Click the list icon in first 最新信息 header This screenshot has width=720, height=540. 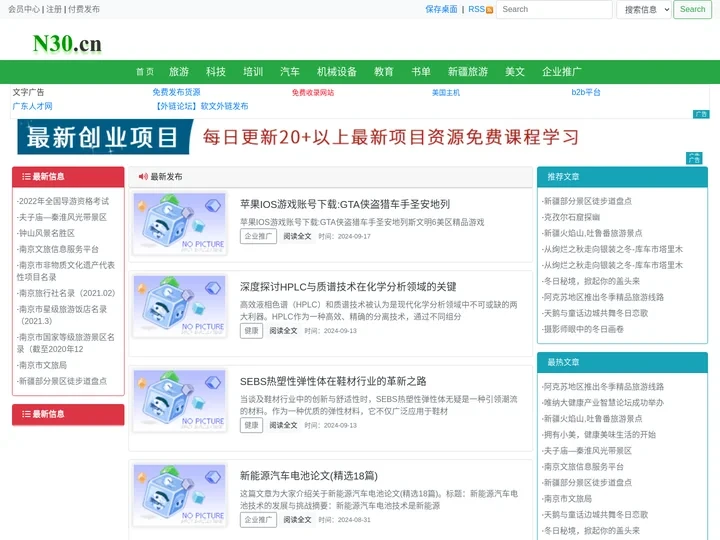(x=26, y=176)
